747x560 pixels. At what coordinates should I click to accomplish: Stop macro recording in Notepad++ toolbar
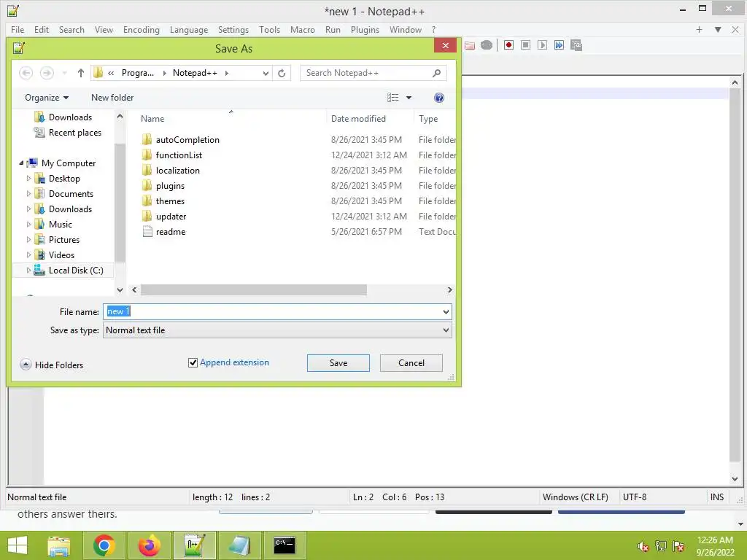[x=525, y=44]
